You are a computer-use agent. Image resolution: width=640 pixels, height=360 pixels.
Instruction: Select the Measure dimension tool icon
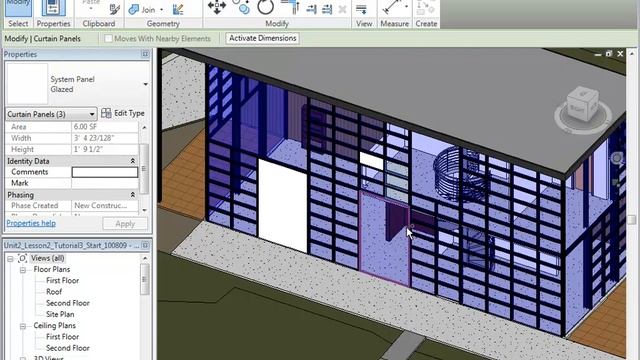[392, 7]
